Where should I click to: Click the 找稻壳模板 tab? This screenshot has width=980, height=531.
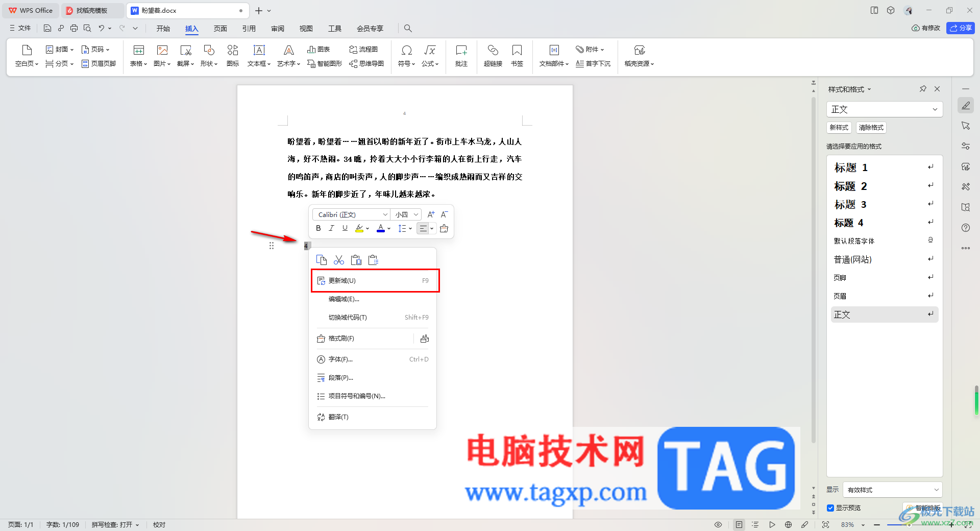[92, 10]
